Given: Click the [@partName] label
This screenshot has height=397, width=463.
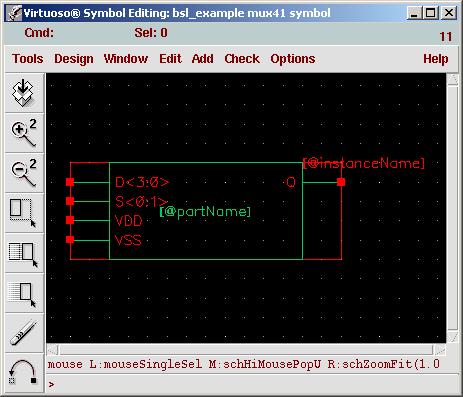Looking at the screenshot, I should (205, 211).
